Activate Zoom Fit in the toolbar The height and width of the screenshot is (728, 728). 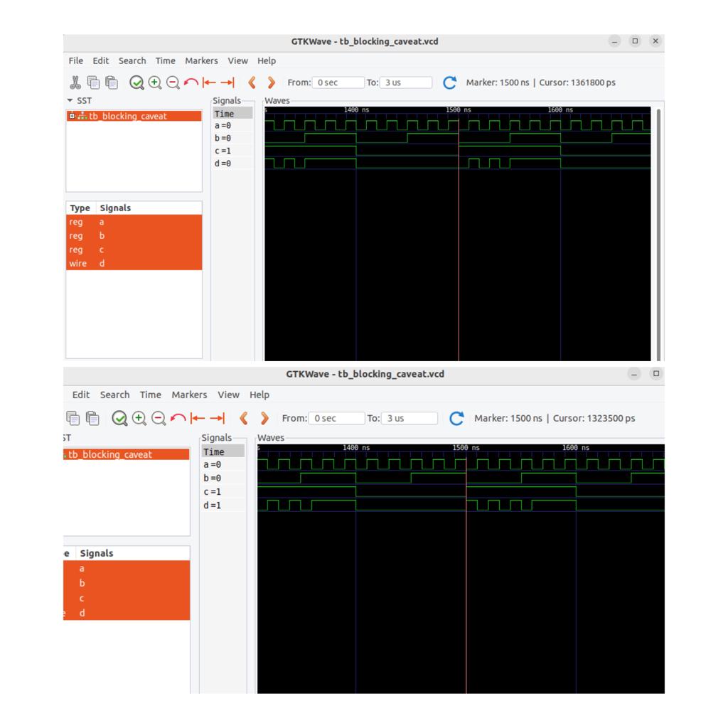(x=135, y=82)
